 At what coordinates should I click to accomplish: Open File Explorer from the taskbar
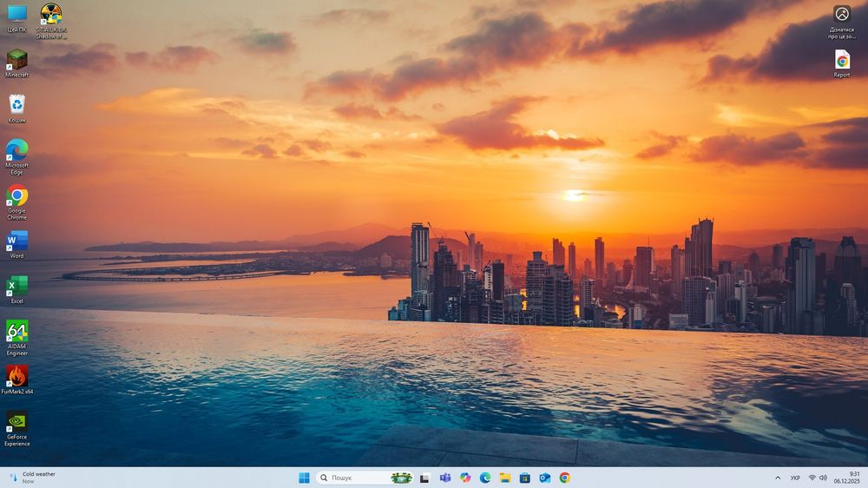coord(505,478)
